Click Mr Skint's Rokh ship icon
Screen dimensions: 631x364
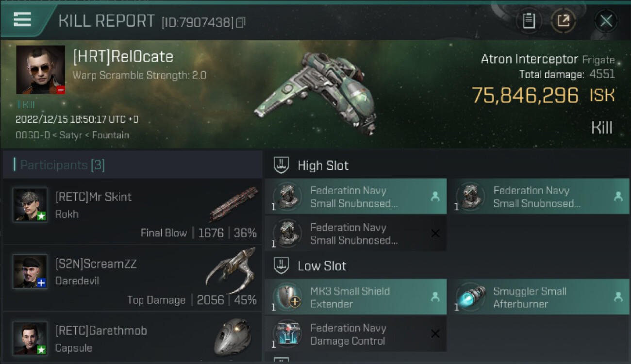(x=233, y=205)
